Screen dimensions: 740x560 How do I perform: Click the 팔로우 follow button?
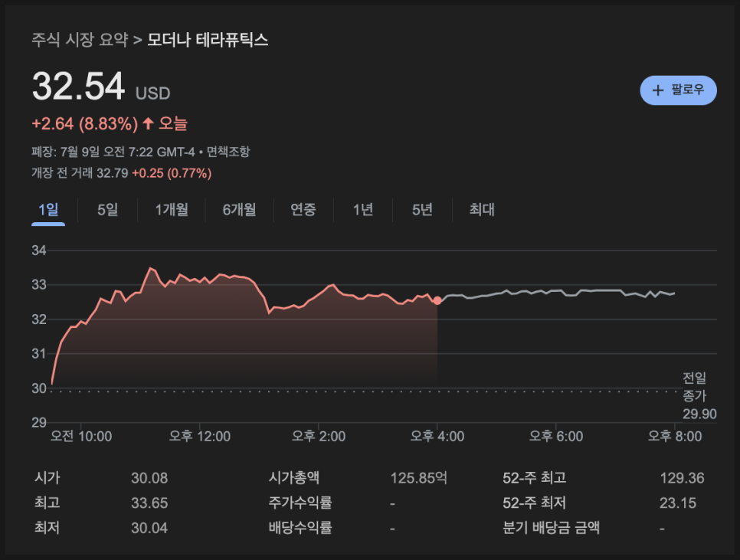click(x=678, y=90)
